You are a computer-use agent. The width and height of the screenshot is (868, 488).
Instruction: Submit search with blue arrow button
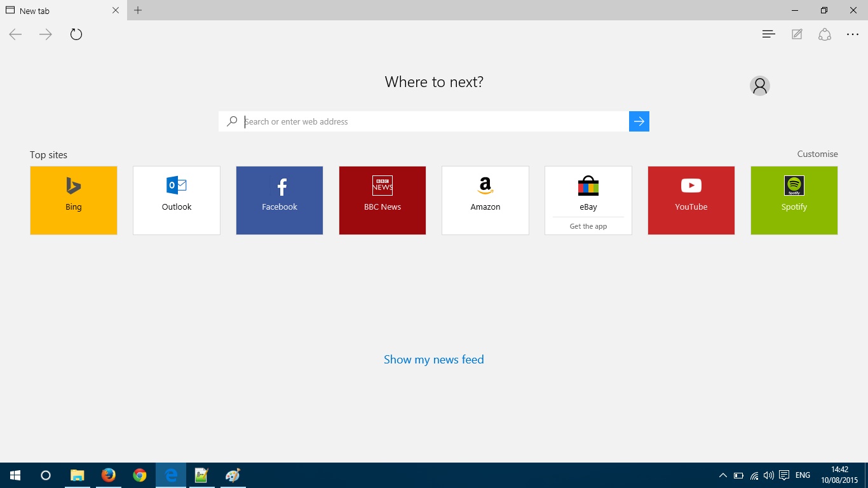click(x=639, y=121)
